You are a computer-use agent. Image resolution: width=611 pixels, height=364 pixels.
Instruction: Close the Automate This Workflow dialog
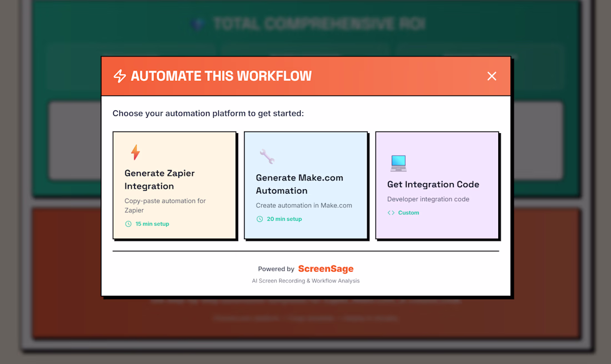point(492,77)
